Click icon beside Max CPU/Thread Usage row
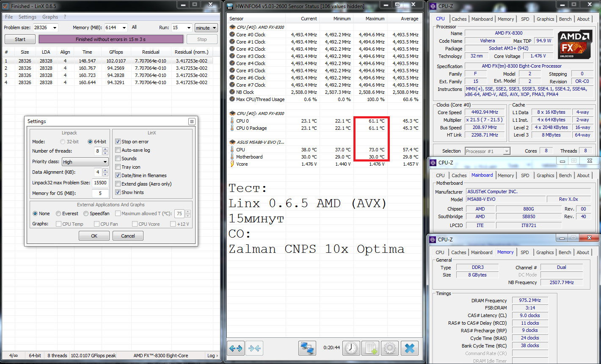Screen dimensions: 601x364 [x=232, y=99]
